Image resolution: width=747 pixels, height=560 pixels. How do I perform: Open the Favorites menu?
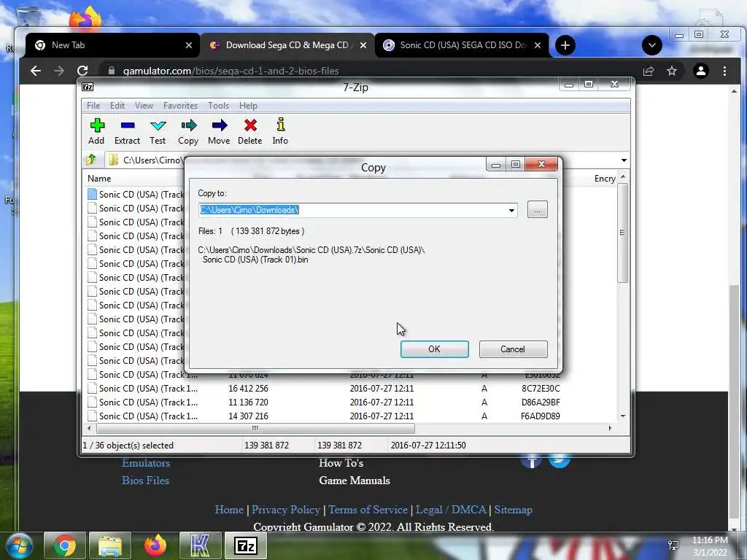point(180,106)
